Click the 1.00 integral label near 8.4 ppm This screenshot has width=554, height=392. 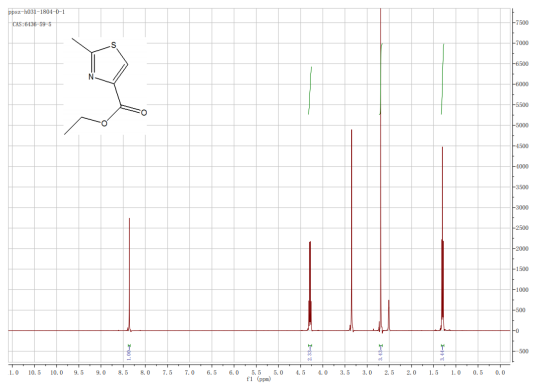[x=129, y=354]
